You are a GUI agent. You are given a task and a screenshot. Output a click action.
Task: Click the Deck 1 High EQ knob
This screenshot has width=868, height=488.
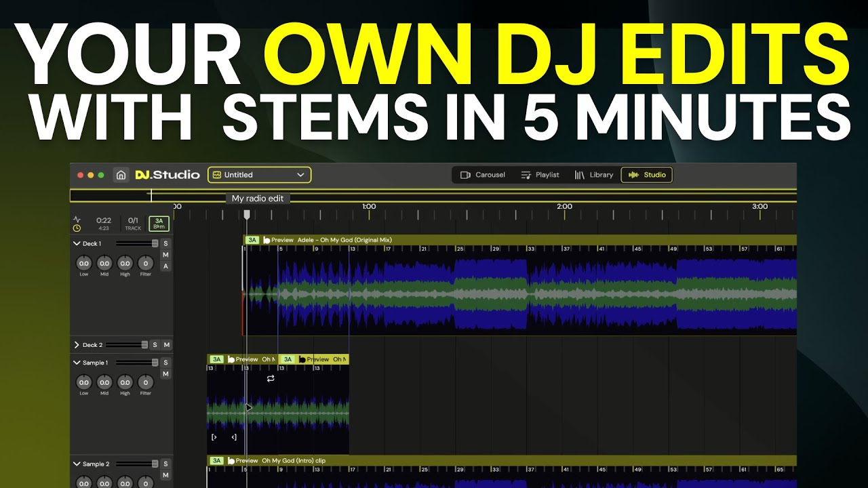(125, 263)
